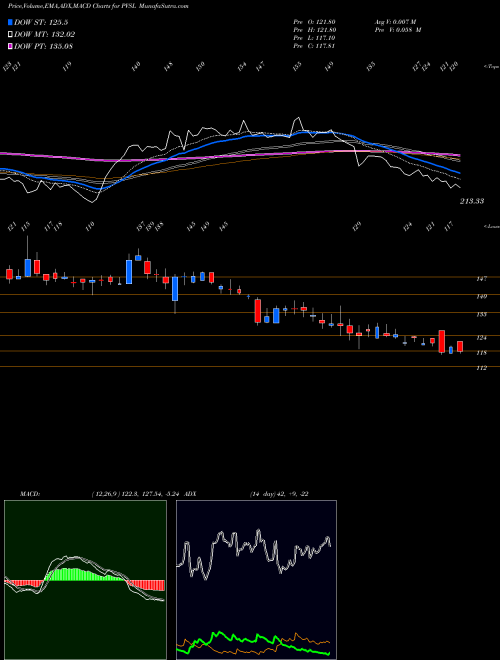This screenshot has width=500, height=660.
Task: Click the Pre L: 117.10 value
Action: (314, 38)
